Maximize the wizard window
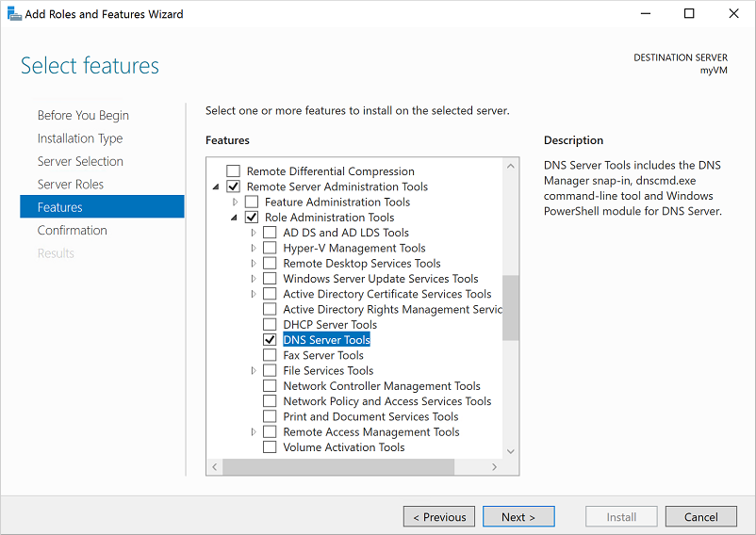Viewport: 756px width, 535px height. tap(689, 14)
